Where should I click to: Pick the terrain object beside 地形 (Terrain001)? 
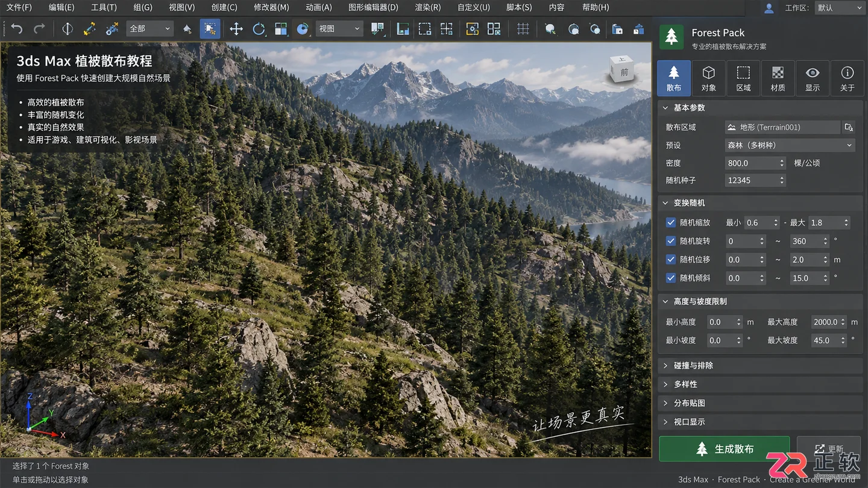(849, 127)
